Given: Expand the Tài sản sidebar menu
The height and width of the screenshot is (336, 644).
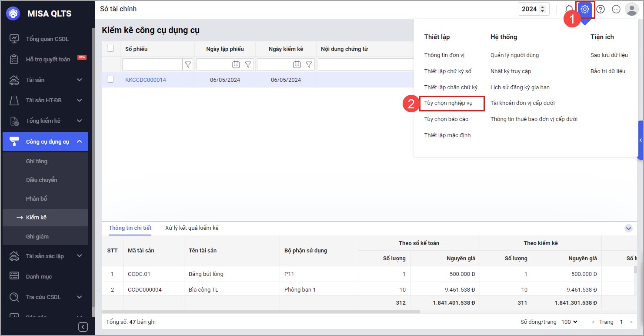Looking at the screenshot, I should tap(79, 80).
